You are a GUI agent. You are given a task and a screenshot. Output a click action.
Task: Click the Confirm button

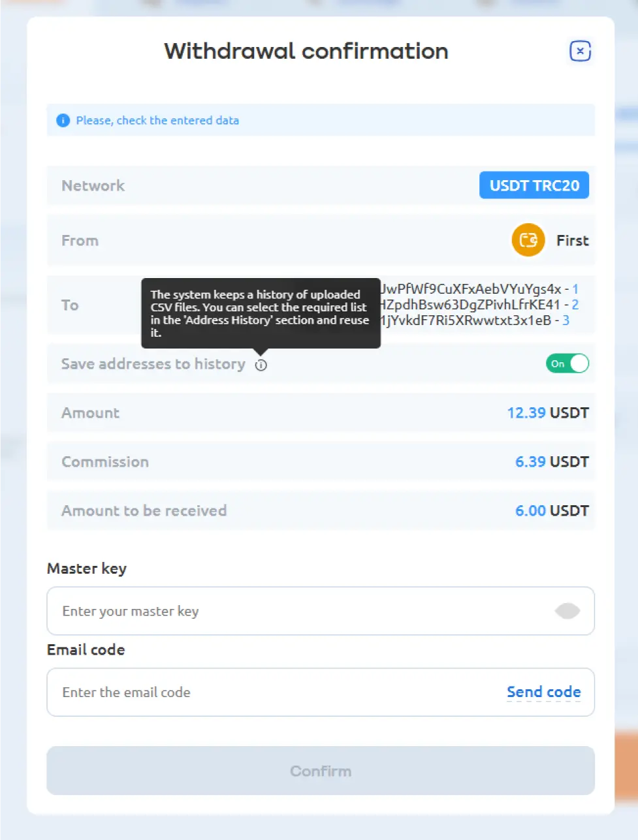click(x=321, y=771)
